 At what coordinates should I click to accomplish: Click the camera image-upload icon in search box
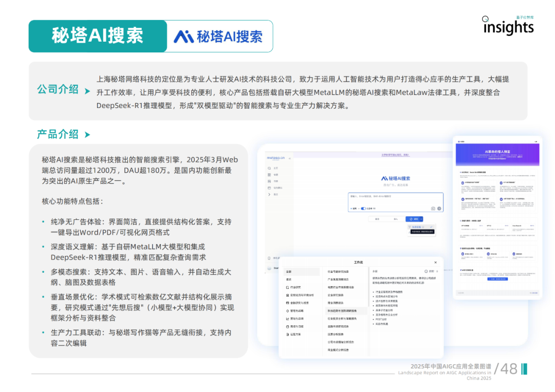pyautogui.click(x=433, y=209)
